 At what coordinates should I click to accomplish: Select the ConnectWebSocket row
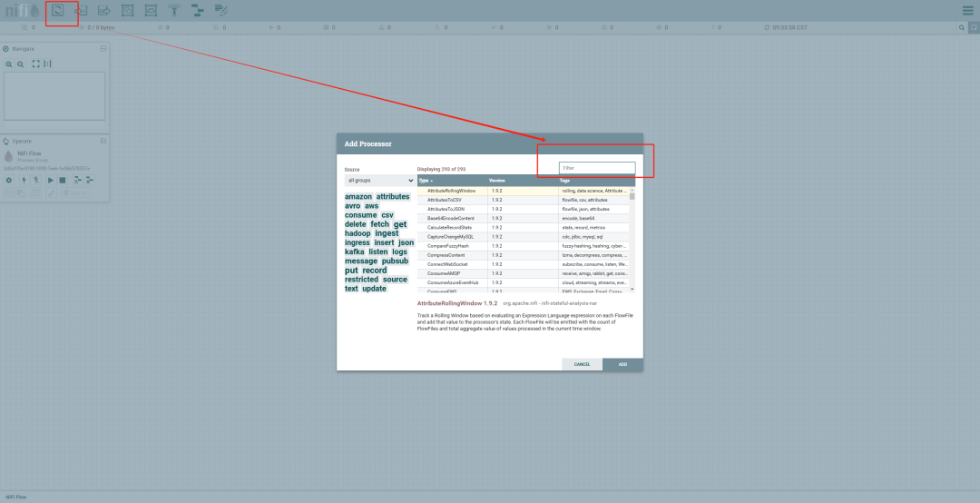coord(524,264)
